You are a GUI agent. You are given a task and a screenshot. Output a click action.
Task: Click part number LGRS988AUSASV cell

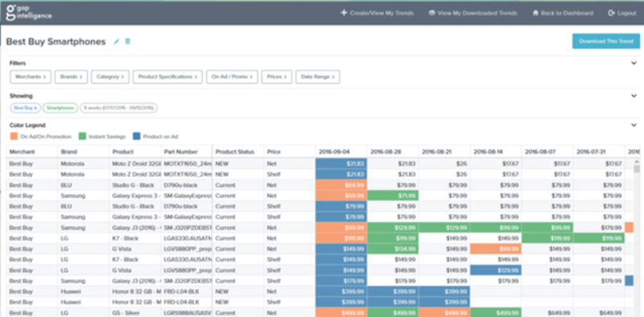click(187, 313)
